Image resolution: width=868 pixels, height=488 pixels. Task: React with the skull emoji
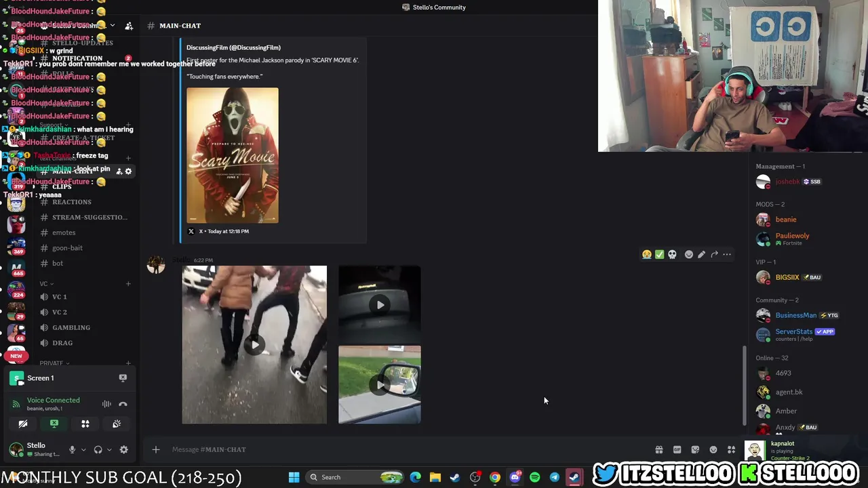[672, 254]
